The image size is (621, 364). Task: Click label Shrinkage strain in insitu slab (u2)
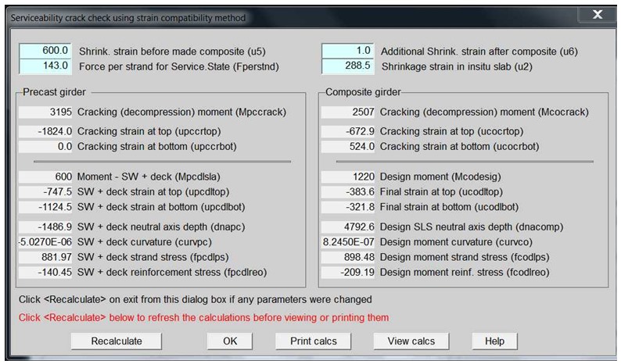457,66
